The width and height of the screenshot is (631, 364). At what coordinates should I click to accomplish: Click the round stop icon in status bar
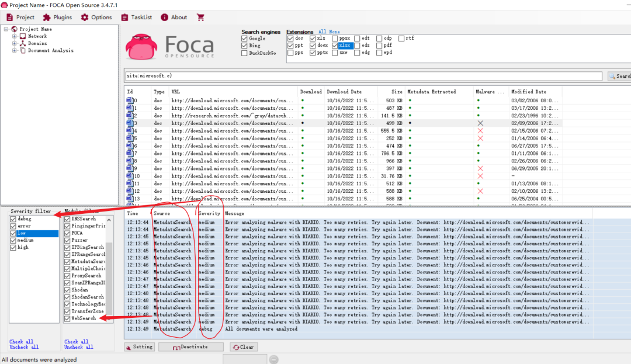click(273, 359)
